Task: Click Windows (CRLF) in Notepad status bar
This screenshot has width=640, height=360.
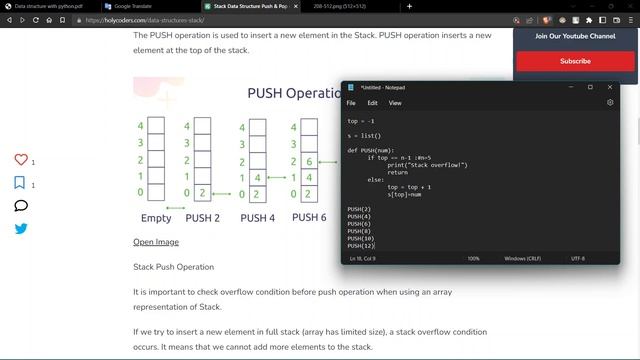Action: click(x=522, y=258)
